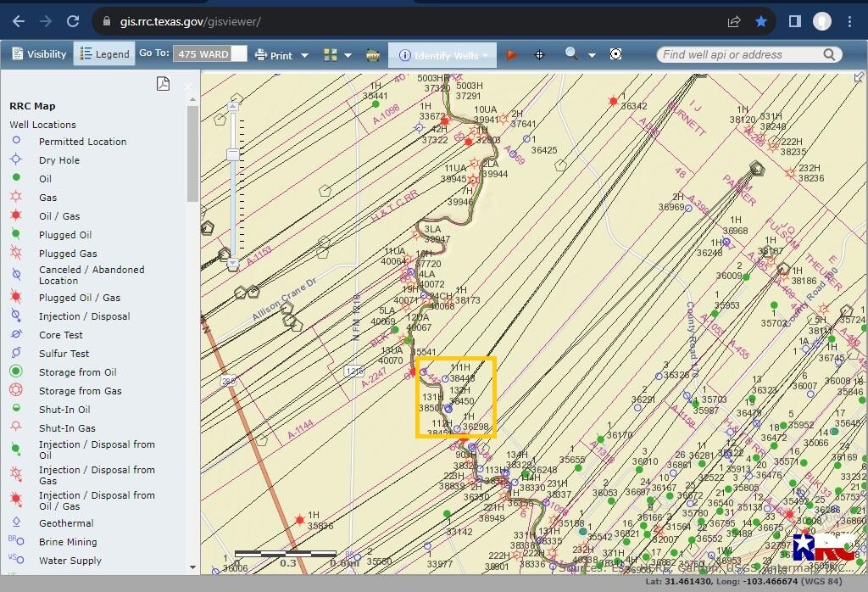Toggle the Legend panel button
The width and height of the screenshot is (868, 592).
pos(104,54)
